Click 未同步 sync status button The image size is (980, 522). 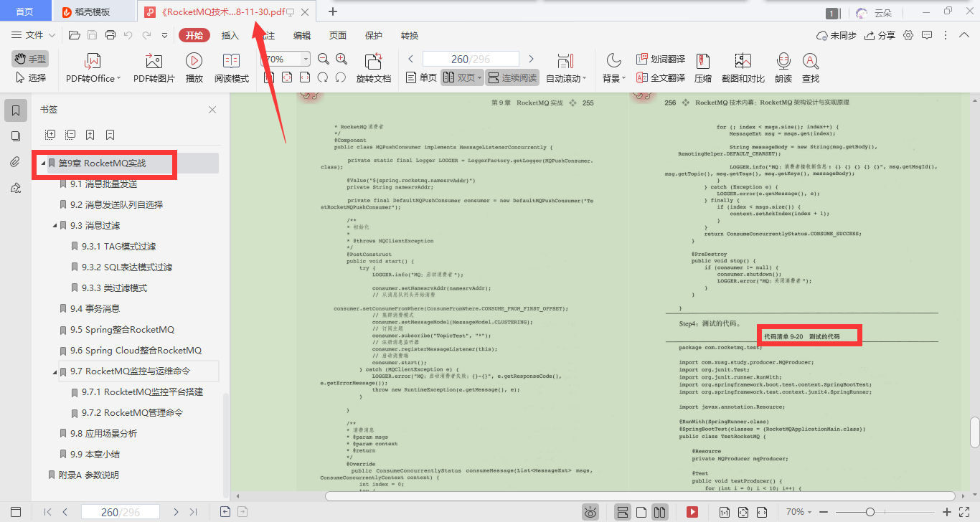[837, 35]
